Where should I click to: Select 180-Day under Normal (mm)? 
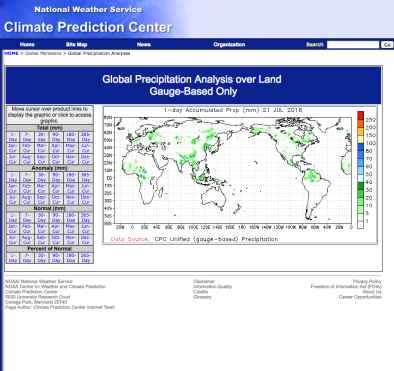[71, 218]
